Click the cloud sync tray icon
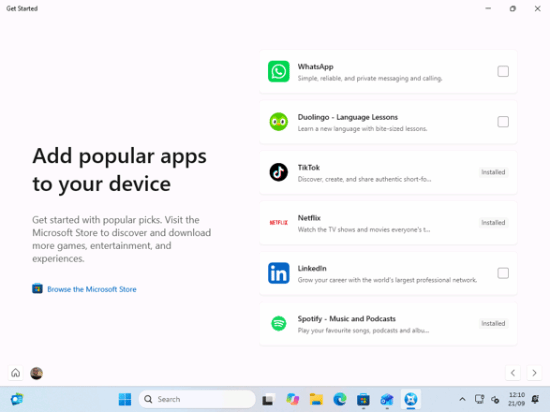This screenshot has height=412, width=550. 495,399
